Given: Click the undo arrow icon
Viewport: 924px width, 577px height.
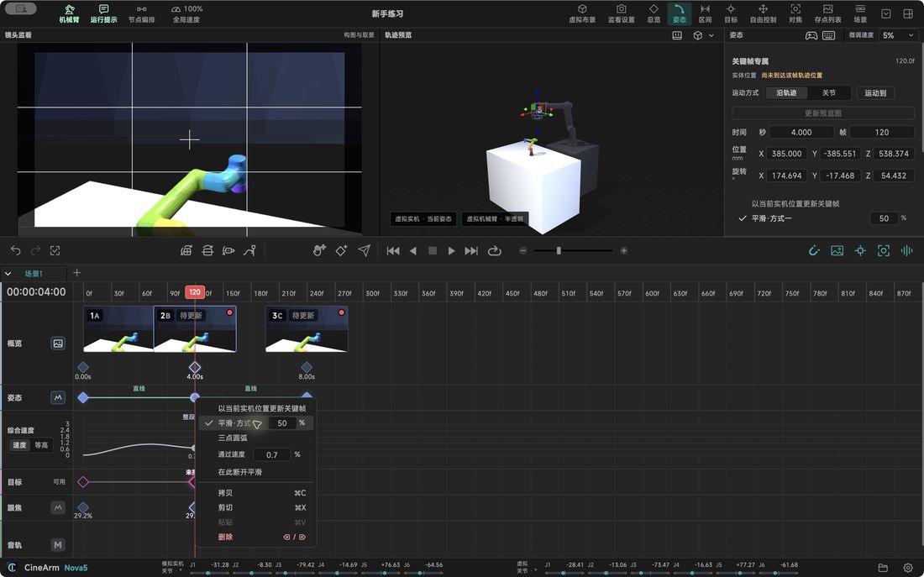Looking at the screenshot, I should point(16,250).
